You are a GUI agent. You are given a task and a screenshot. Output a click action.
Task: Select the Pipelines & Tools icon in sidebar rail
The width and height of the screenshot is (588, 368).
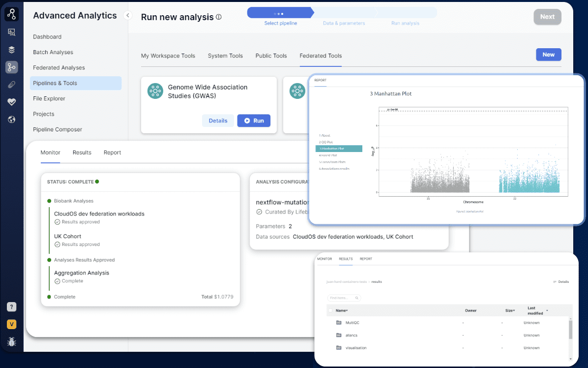tap(12, 67)
